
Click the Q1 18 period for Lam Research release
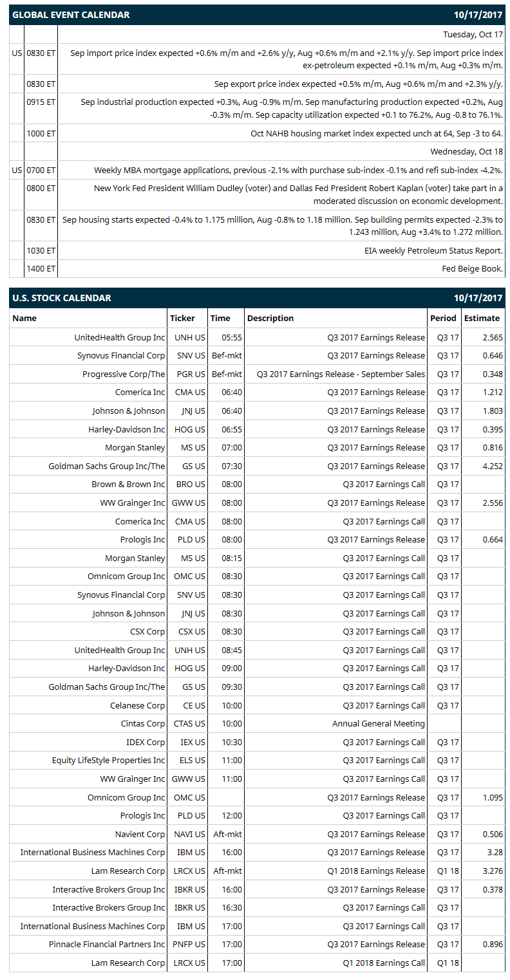point(448,871)
